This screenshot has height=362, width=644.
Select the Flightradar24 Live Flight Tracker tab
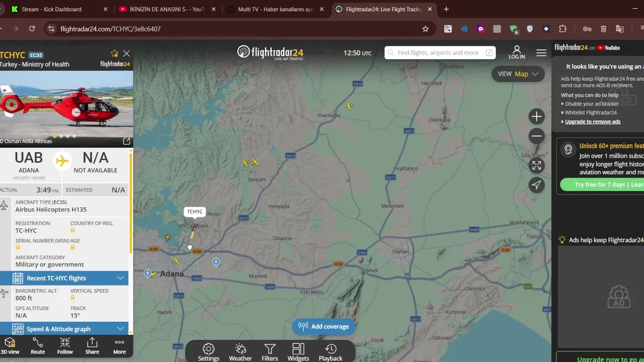click(x=383, y=9)
